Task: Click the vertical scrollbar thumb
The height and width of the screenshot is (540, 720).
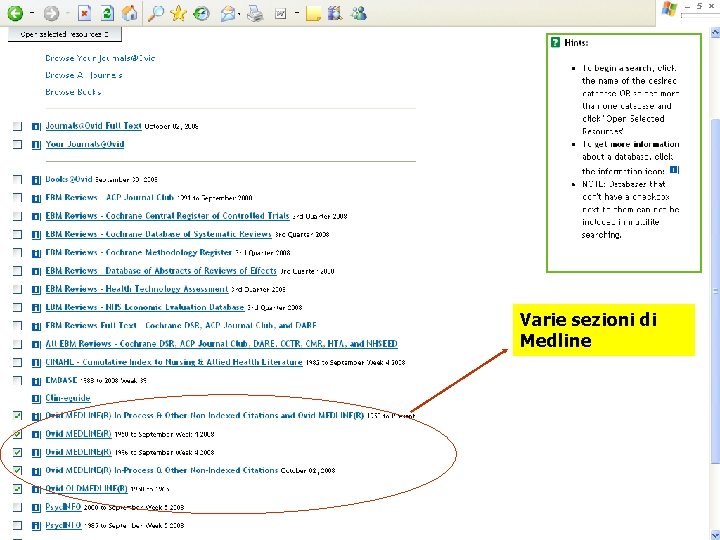Action: pos(715,292)
